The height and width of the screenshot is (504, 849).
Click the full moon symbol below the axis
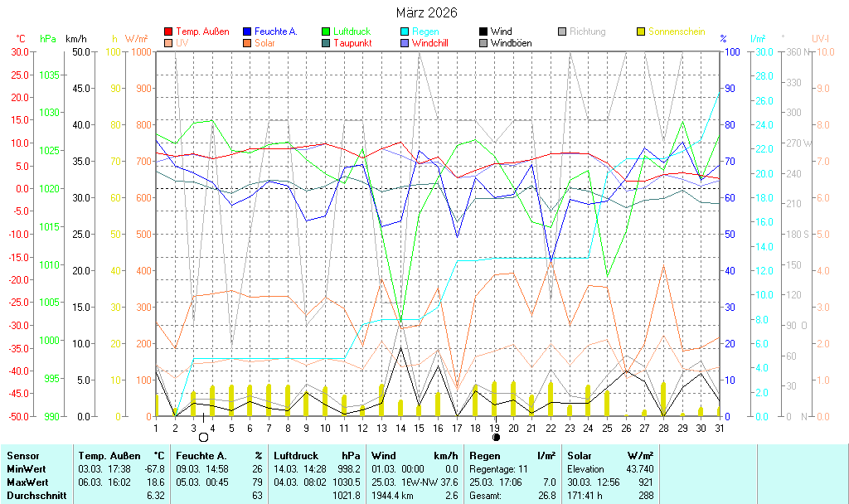[203, 437]
